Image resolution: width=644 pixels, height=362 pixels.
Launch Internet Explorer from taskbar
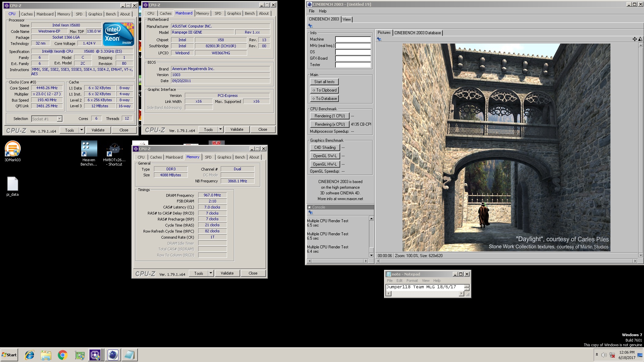pyautogui.click(x=30, y=355)
